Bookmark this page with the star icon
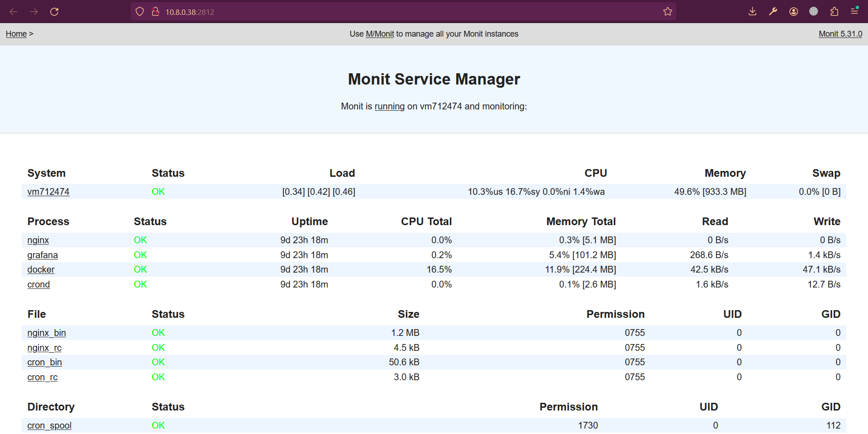 click(x=668, y=12)
